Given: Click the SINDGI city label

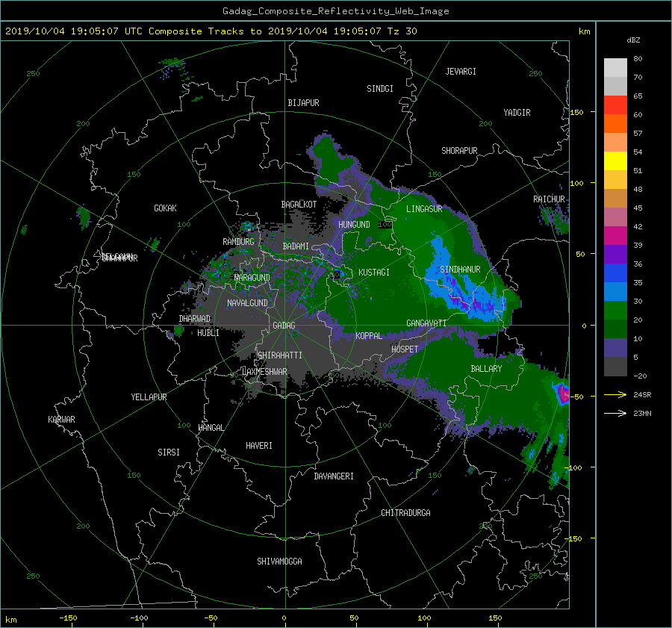Looking at the screenshot, I should tap(380, 89).
